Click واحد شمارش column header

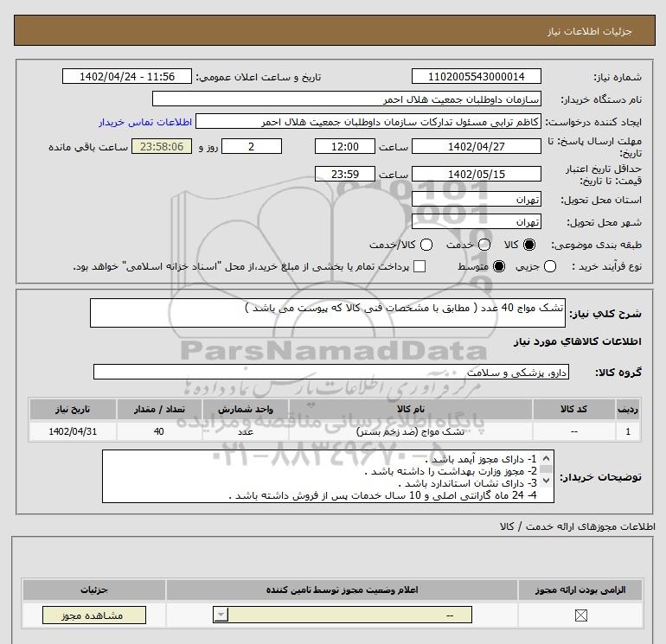[x=246, y=409]
